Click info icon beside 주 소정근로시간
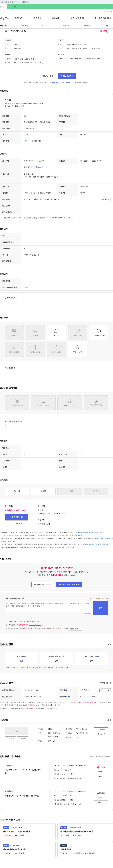 click(x=37, y=167)
